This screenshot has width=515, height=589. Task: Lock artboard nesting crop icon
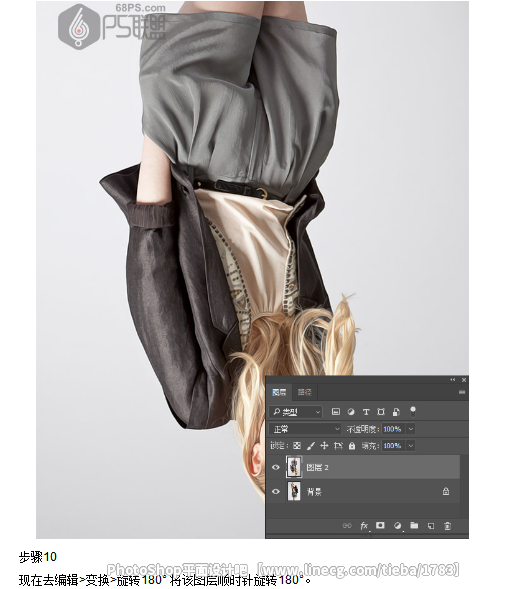[338, 446]
